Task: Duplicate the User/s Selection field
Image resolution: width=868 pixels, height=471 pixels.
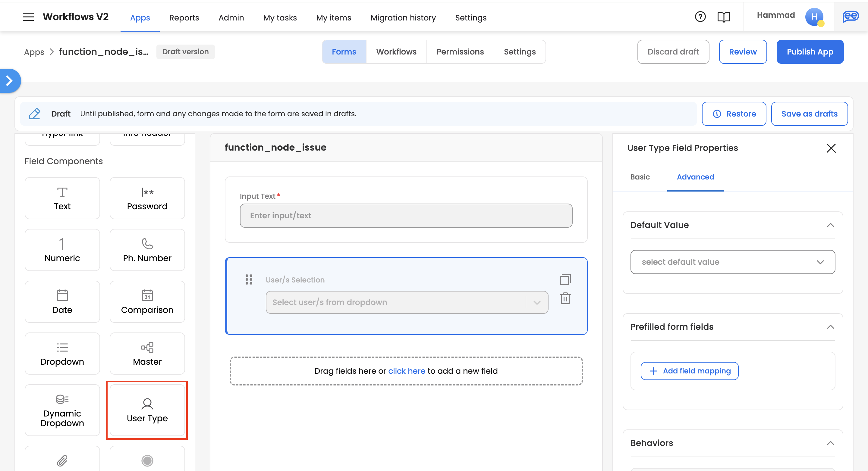Action: 565,279
